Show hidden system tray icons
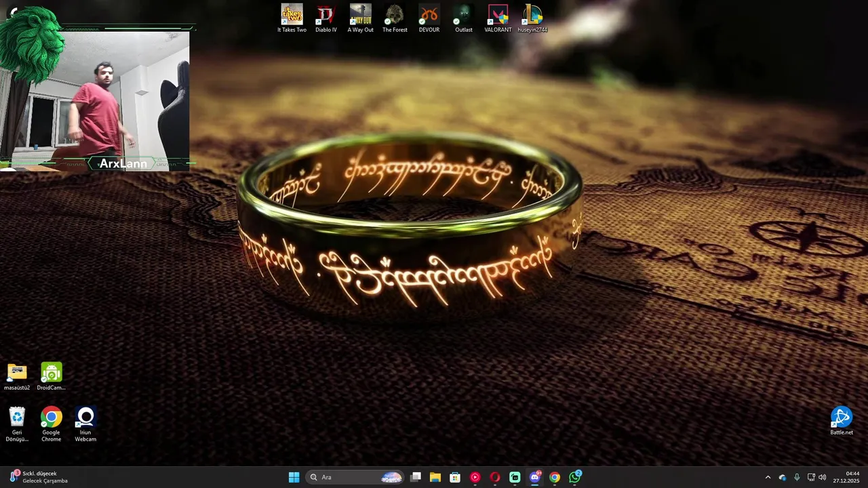Screen dimensions: 868x488 pyautogui.click(x=768, y=477)
